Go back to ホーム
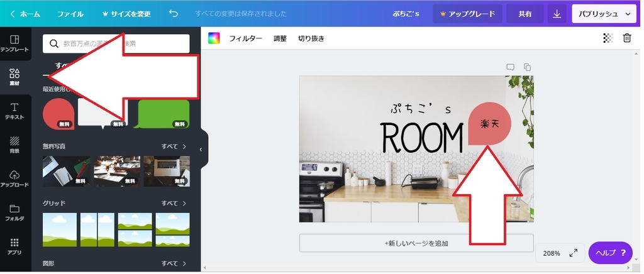The image size is (644, 274). tap(25, 14)
